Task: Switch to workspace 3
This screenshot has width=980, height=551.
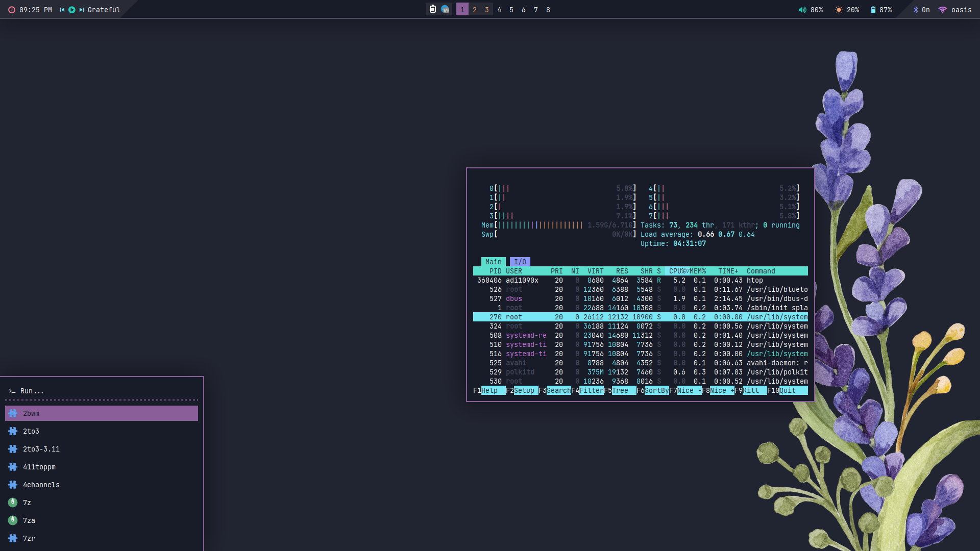Action: click(487, 10)
